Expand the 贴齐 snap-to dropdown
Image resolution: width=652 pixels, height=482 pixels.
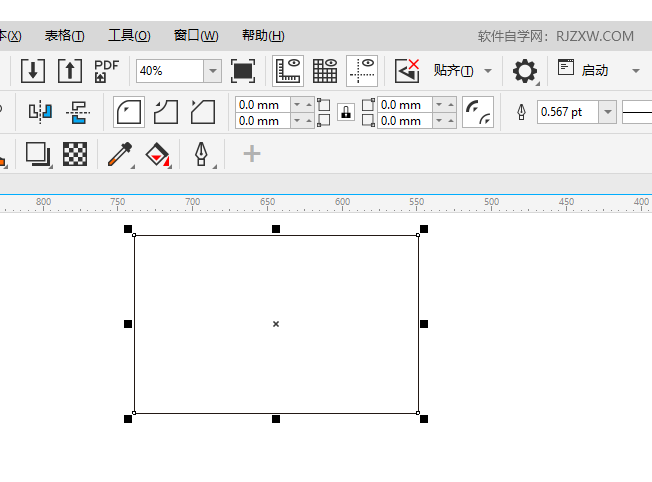click(x=488, y=71)
